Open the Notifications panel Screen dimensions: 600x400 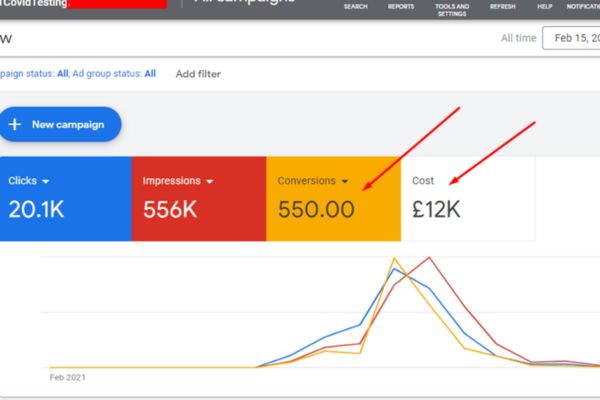tap(582, 7)
